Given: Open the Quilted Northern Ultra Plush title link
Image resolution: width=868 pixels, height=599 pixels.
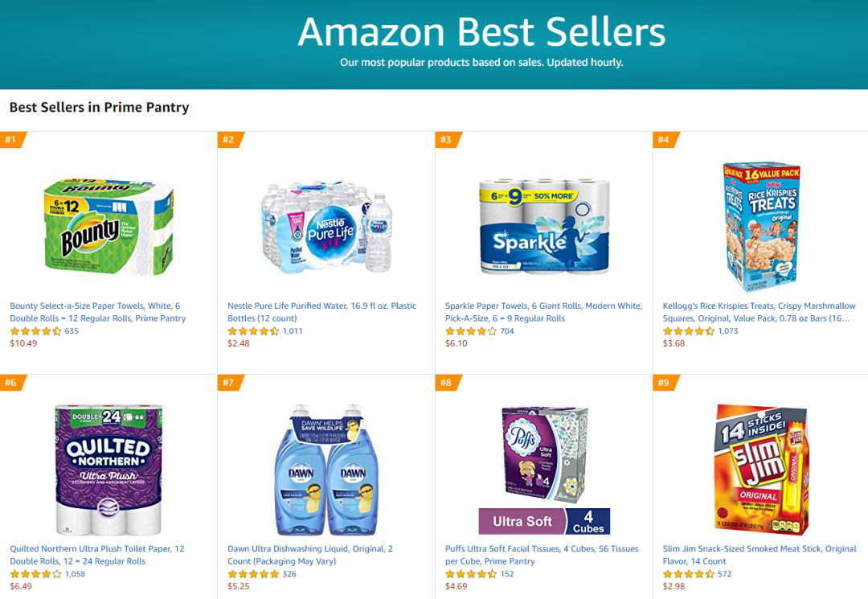Looking at the screenshot, I should coord(96,555).
